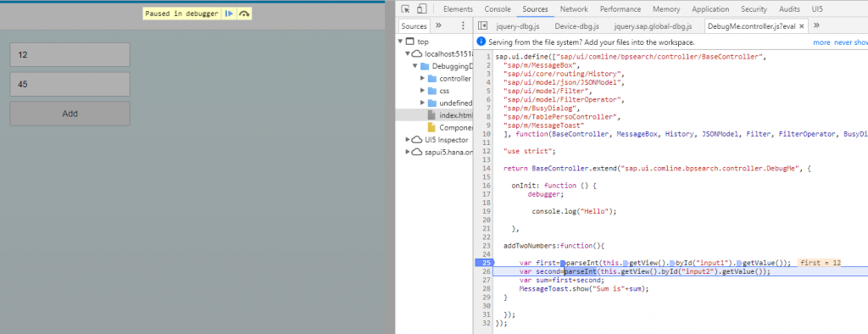
Task: Click line number 28 in the gutter
Action: pyautogui.click(x=487, y=289)
